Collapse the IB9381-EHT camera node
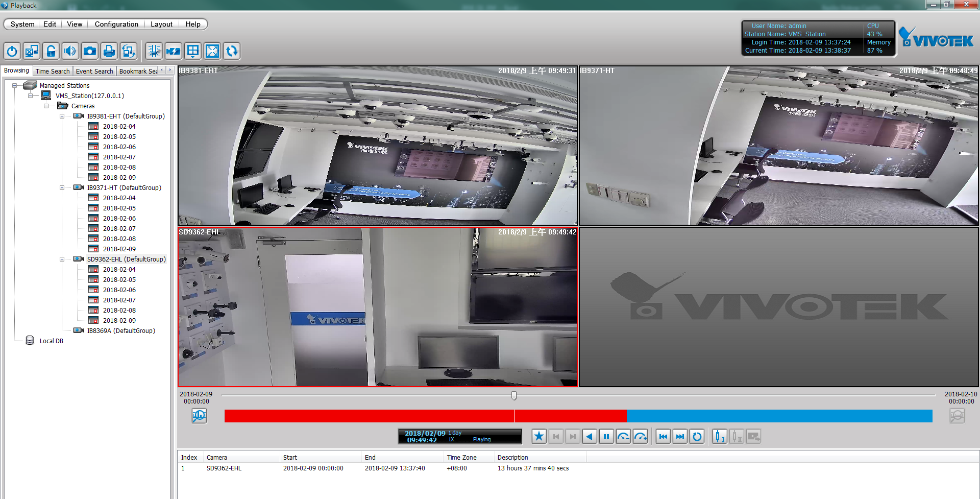980x499 pixels. [62, 116]
